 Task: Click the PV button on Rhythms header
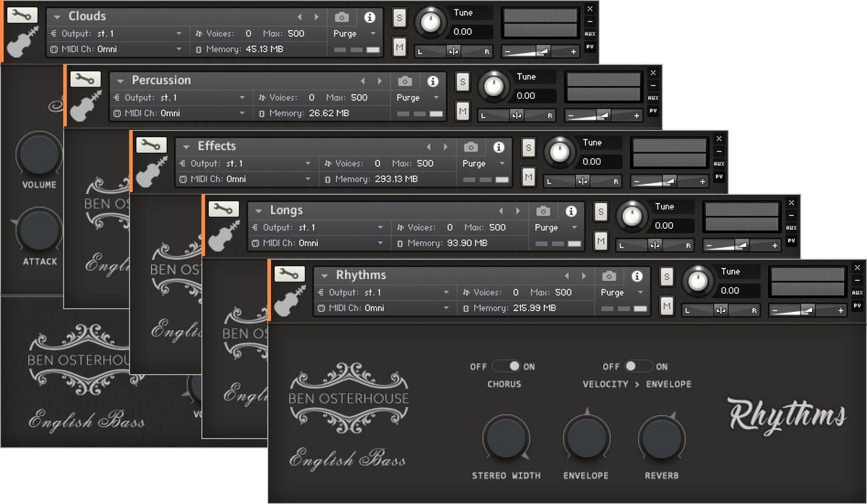(857, 305)
